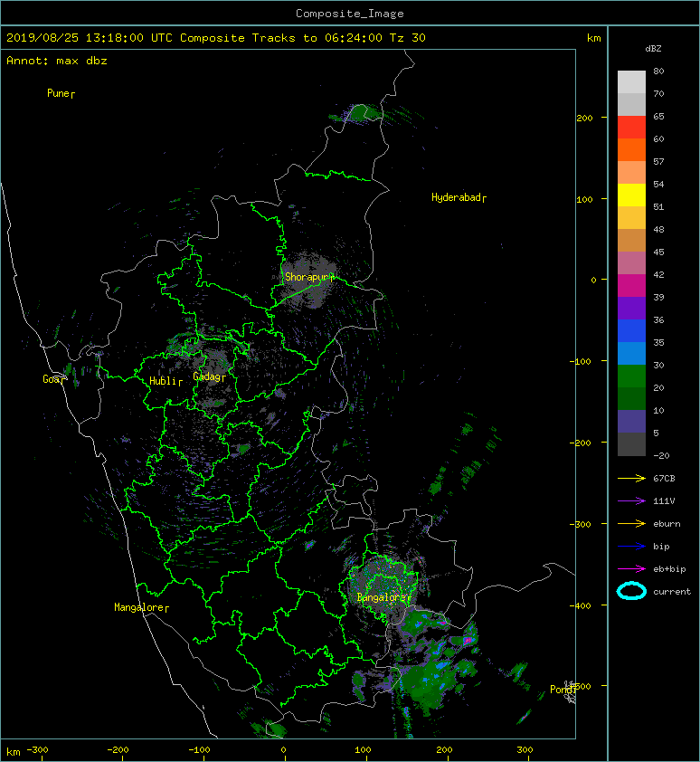The width and height of the screenshot is (700, 762).
Task: Select the Bangalore city label
Action: (x=382, y=597)
